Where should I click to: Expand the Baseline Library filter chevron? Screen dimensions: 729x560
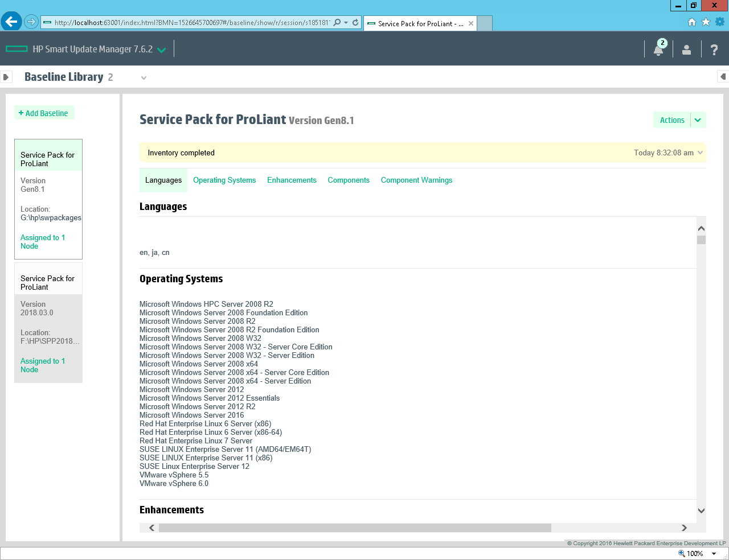pos(144,78)
